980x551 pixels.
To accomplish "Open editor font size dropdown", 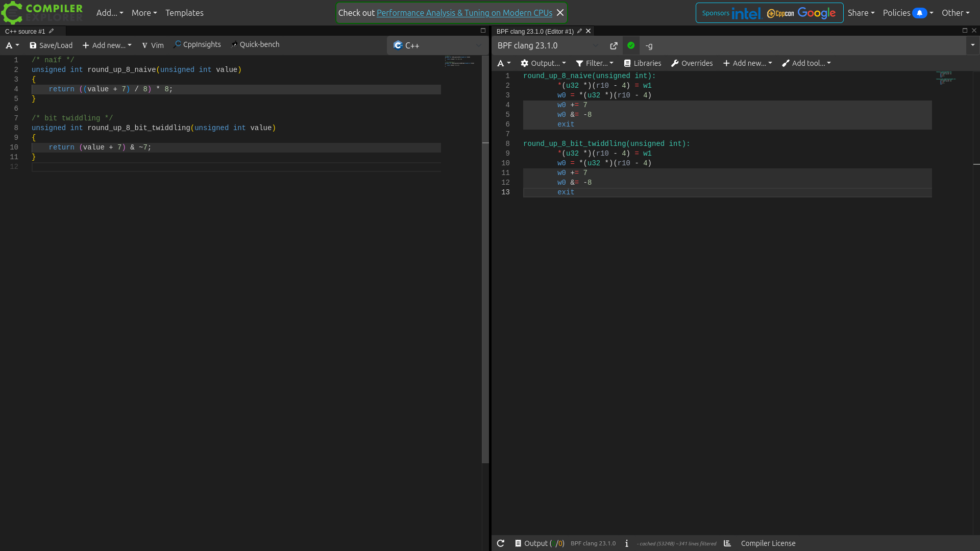I will coord(12,45).
